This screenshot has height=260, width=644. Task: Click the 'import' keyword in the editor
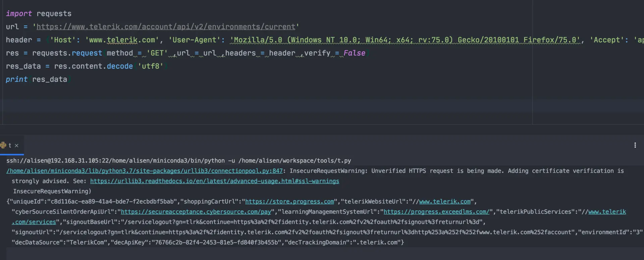[x=19, y=13]
